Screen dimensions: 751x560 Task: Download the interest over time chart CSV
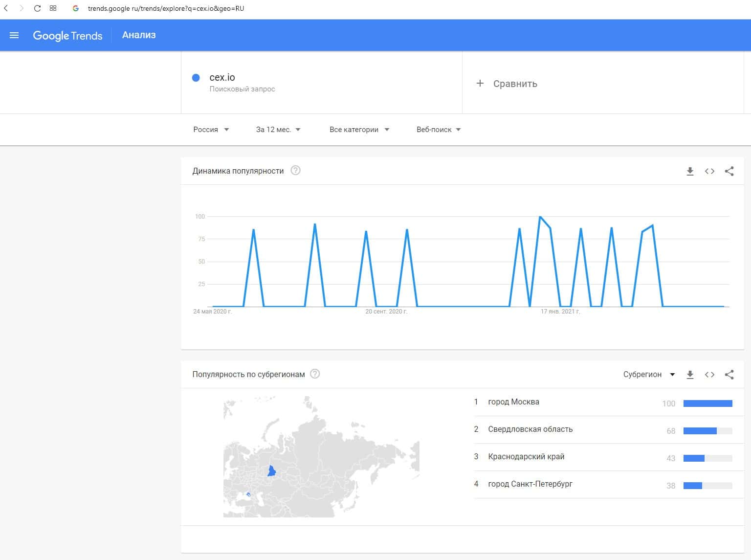point(690,171)
